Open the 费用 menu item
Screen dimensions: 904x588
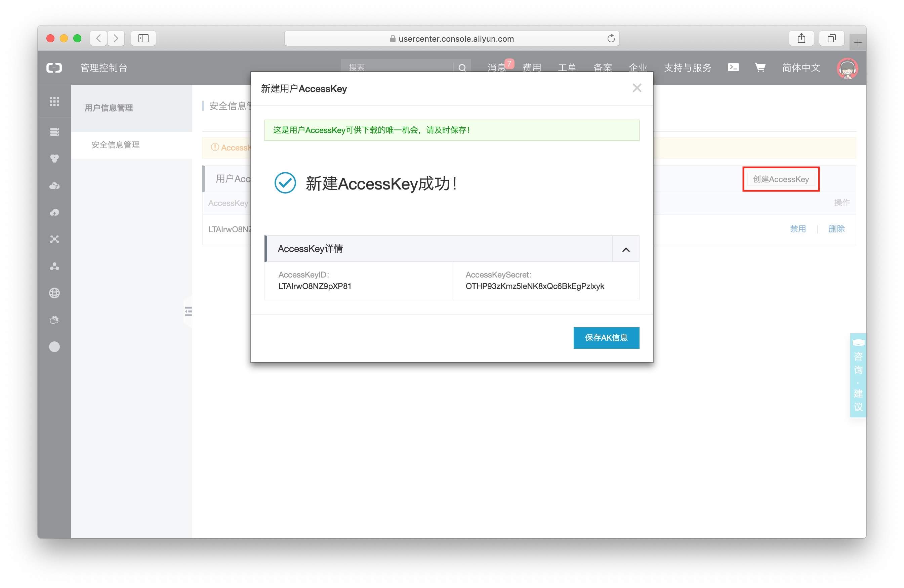[532, 68]
